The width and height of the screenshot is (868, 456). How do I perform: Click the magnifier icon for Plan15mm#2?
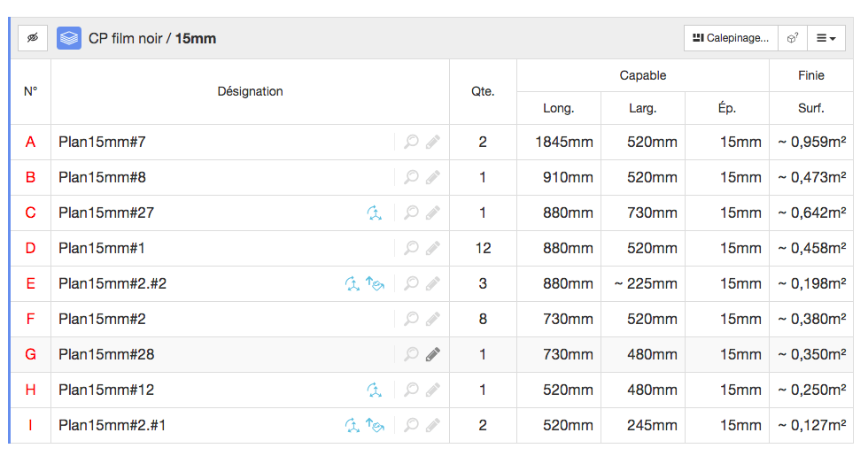coord(411,319)
